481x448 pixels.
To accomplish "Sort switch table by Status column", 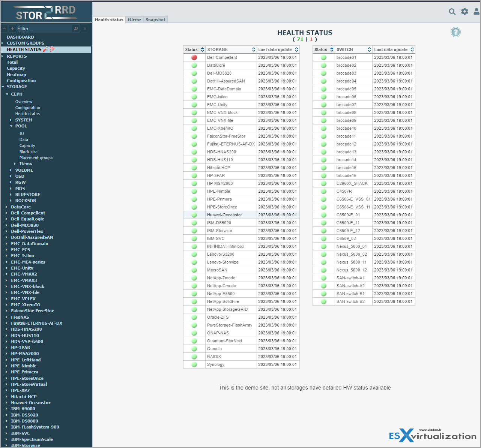I will coord(324,49).
